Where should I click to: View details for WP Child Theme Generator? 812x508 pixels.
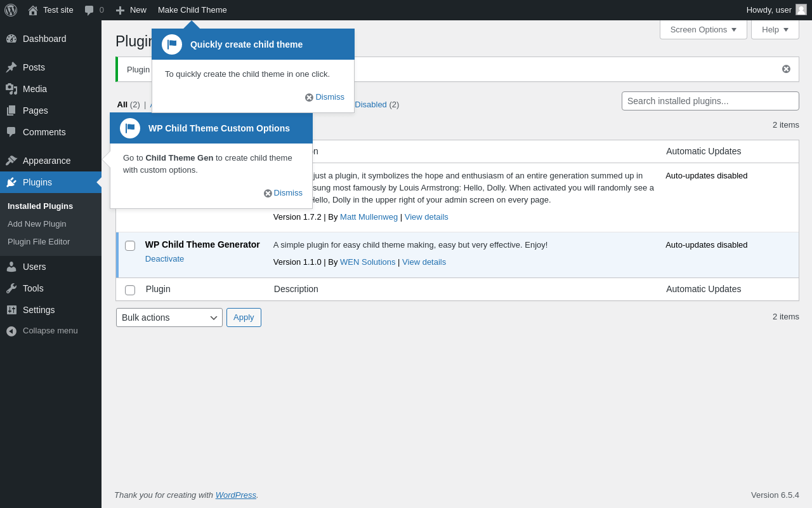pos(424,262)
